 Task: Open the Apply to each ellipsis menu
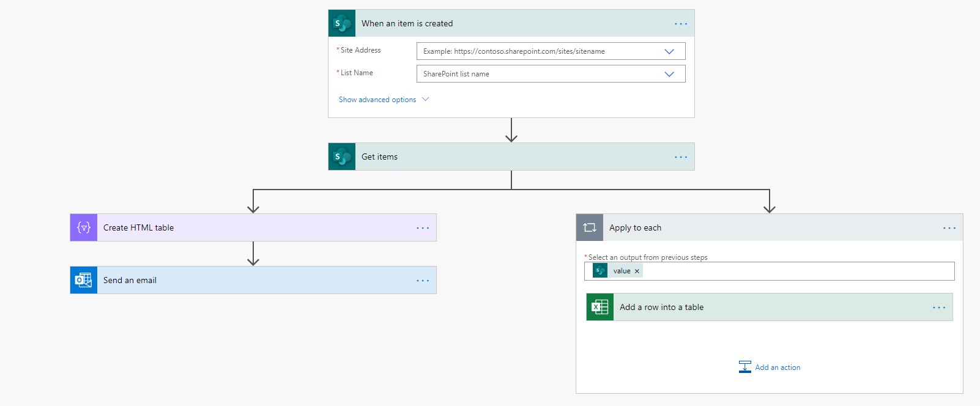[949, 228]
